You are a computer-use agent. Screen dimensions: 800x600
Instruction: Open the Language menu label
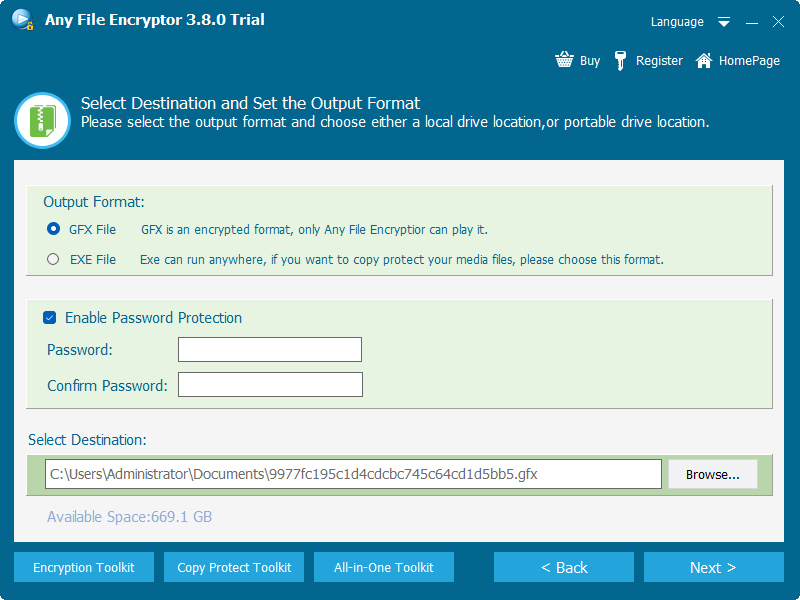pos(677,22)
